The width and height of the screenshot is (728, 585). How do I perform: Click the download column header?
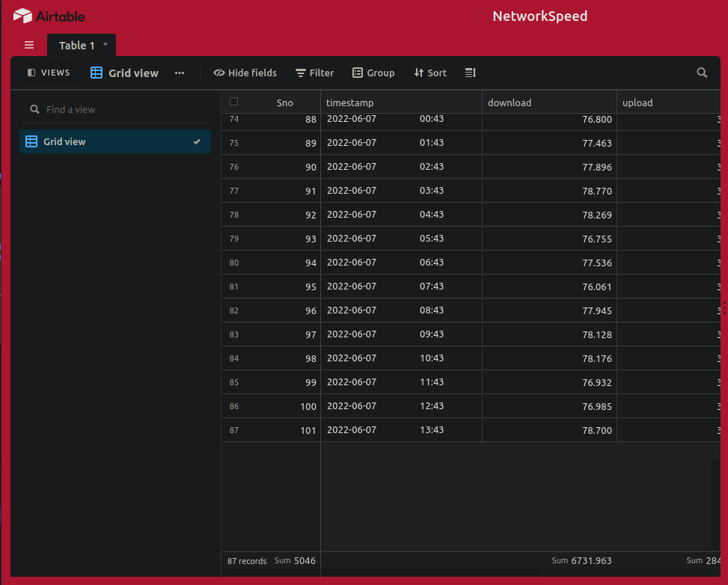click(549, 102)
